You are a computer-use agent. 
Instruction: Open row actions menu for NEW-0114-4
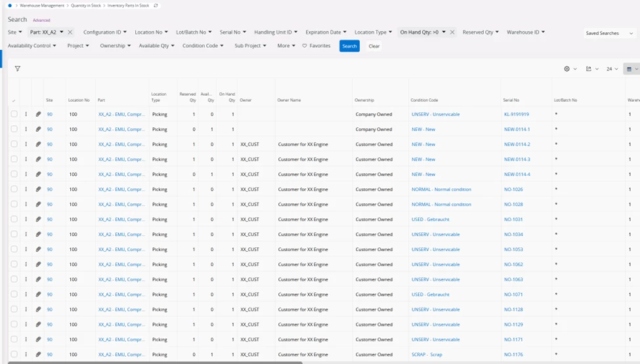(x=26, y=174)
